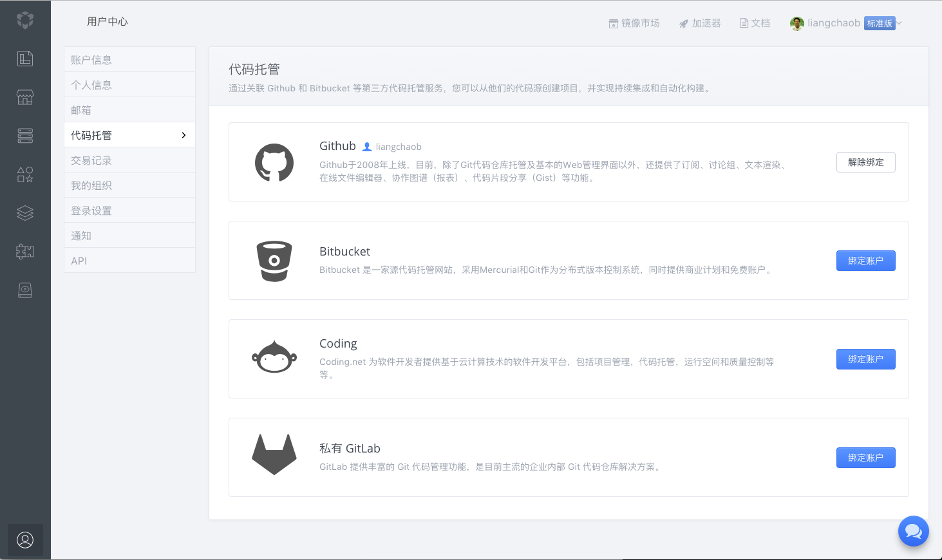Click 绑定账户 button for Bitbucket
Image resolution: width=942 pixels, height=560 pixels.
pyautogui.click(x=866, y=261)
